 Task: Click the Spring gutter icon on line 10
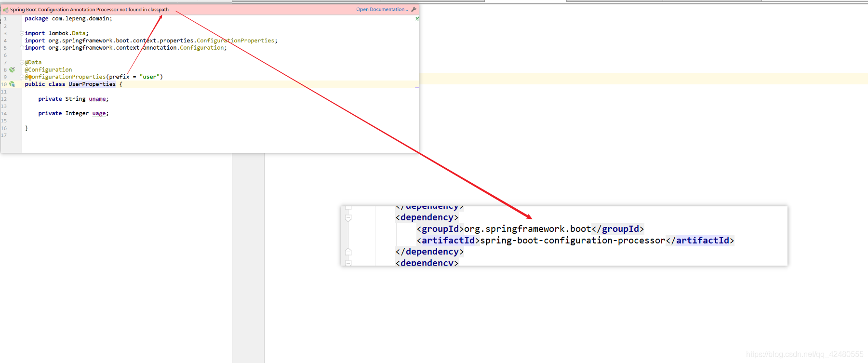coord(12,84)
